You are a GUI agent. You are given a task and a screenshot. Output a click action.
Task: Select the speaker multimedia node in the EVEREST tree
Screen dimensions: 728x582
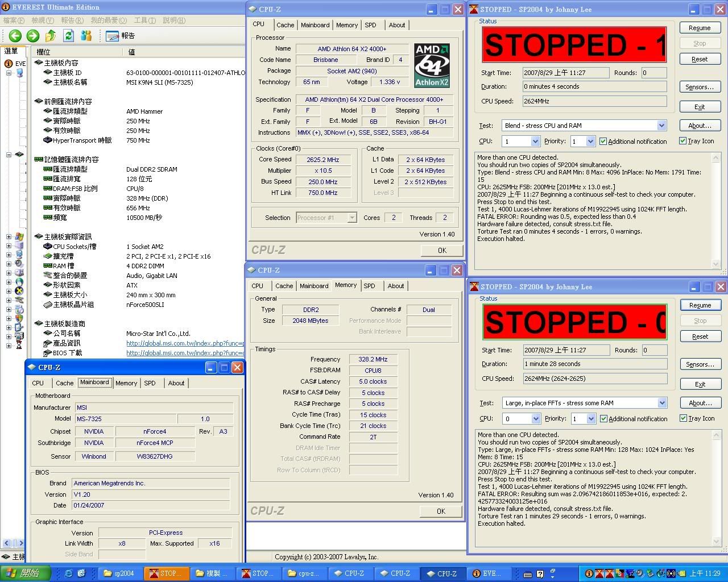(19, 264)
